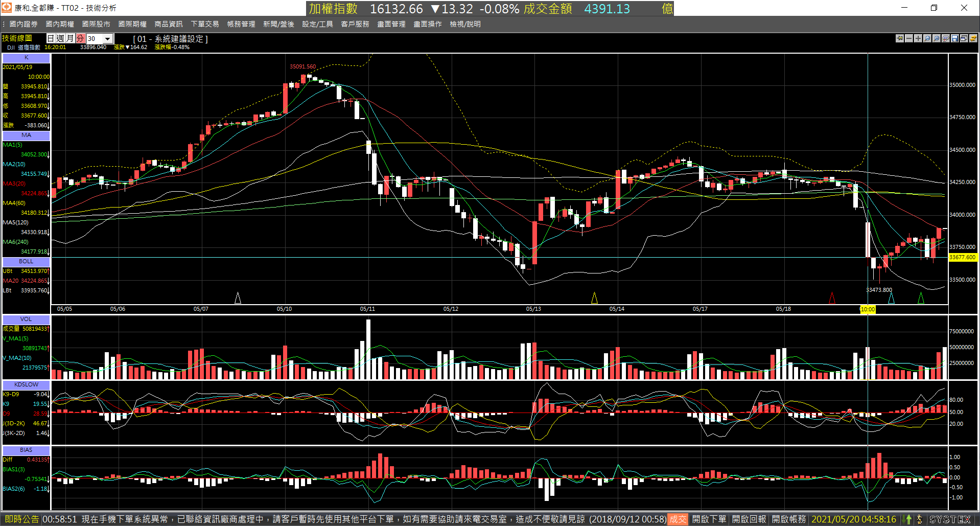Screen dimensions: 980x526
Task: Click the cyan triangle marker near 10:00
Action: click(891, 298)
